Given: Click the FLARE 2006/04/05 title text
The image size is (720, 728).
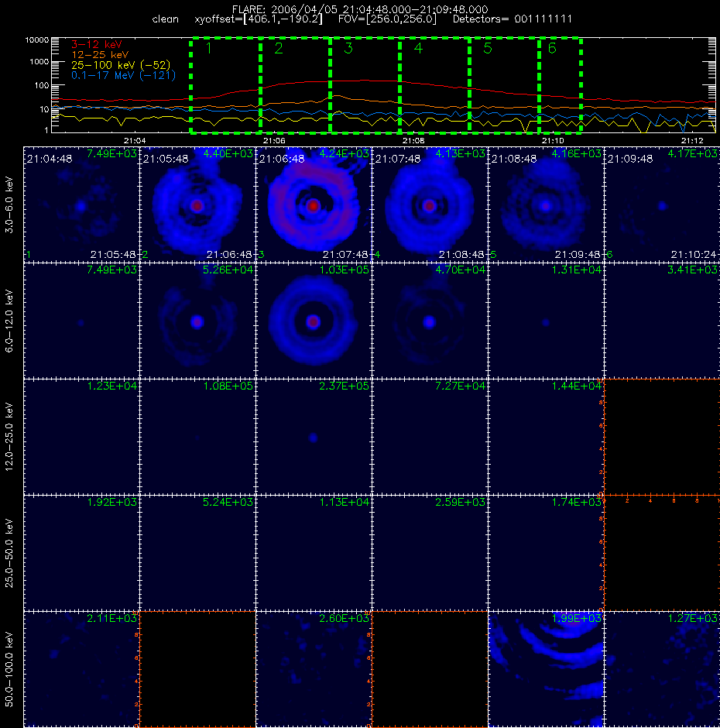Looking at the screenshot, I should [360, 9].
